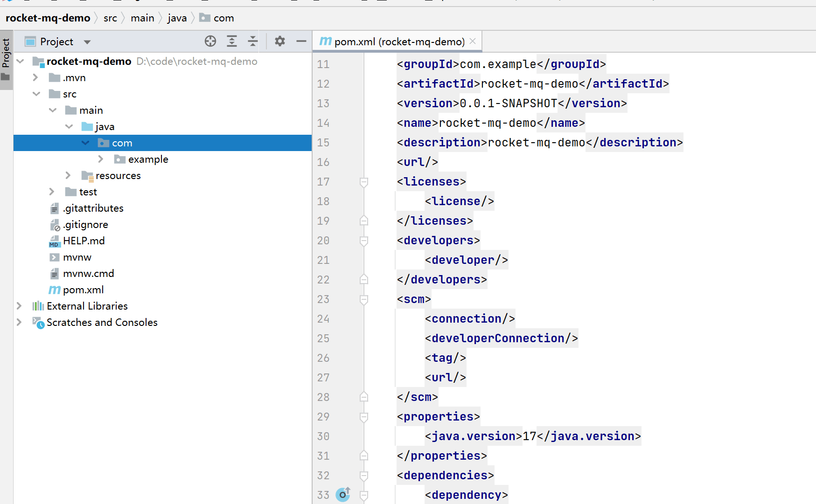Image resolution: width=816 pixels, height=504 pixels.
Task: Select the HELP.md markdown file icon
Action: (55, 241)
